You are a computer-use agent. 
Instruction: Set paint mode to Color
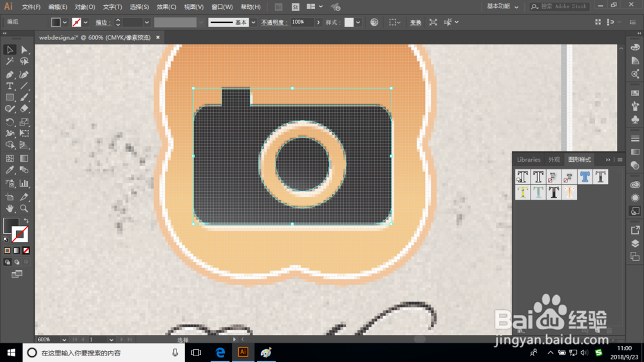click(7, 250)
